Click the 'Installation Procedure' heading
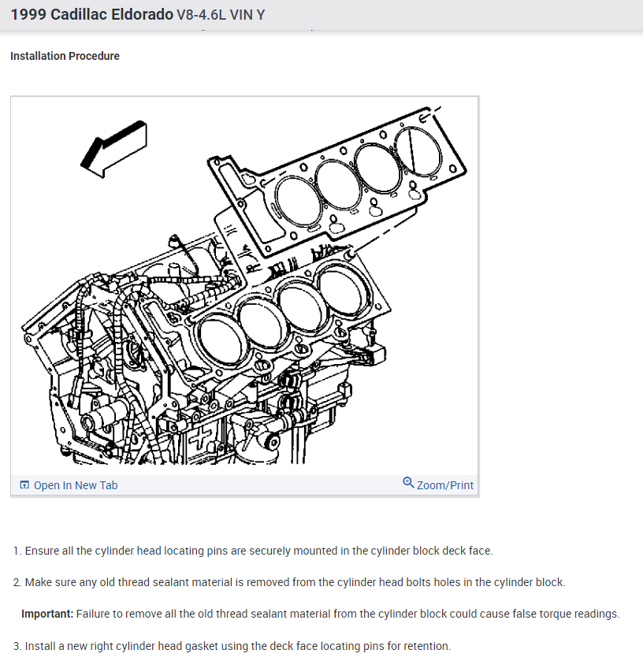 pyautogui.click(x=65, y=56)
